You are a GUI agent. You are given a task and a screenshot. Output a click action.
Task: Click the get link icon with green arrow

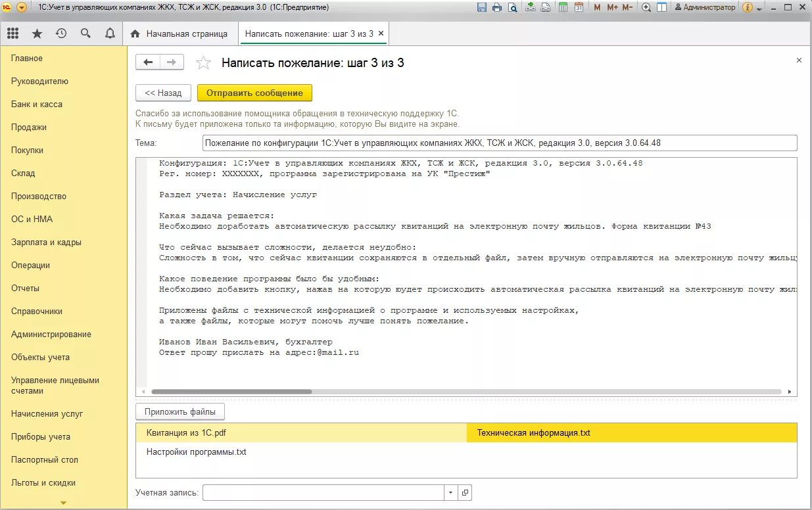(531, 7)
